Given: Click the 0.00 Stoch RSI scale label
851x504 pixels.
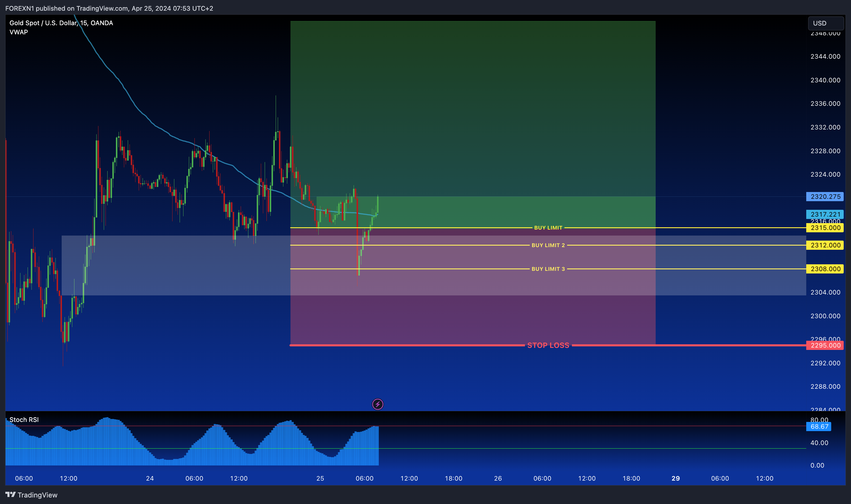Looking at the screenshot, I should pos(817,465).
